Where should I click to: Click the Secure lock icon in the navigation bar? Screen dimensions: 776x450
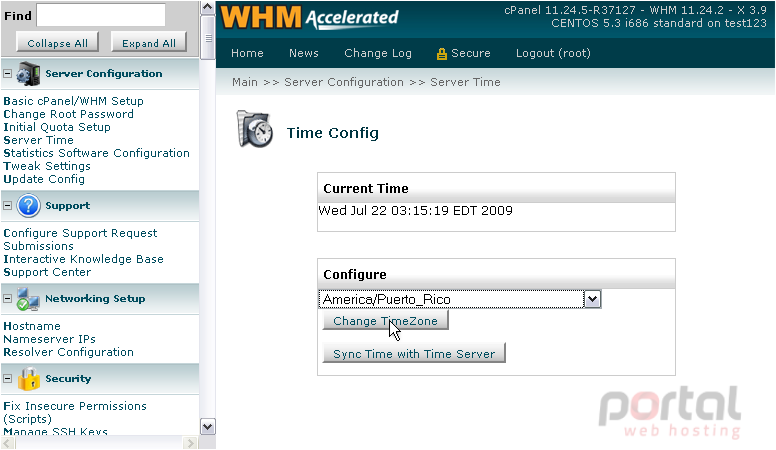(441, 54)
